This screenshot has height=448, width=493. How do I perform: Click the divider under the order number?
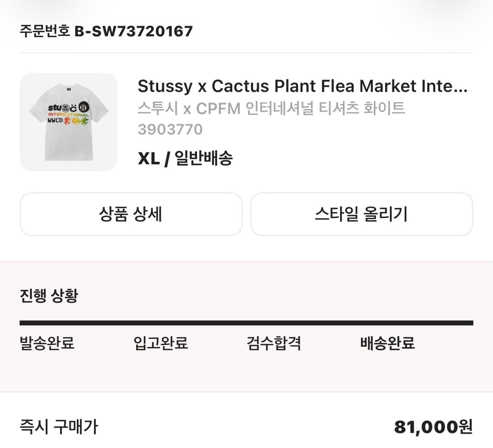click(246, 51)
